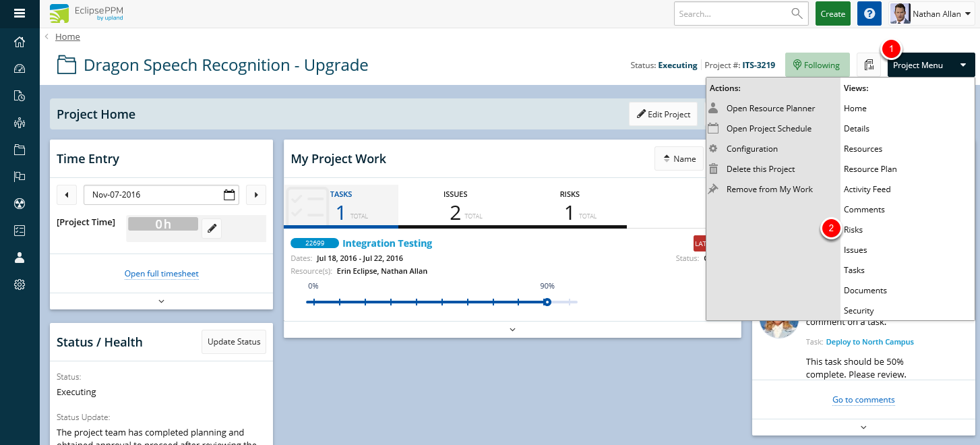The image size is (980, 445).
Task: Click the Edit Project button
Action: pos(663,114)
